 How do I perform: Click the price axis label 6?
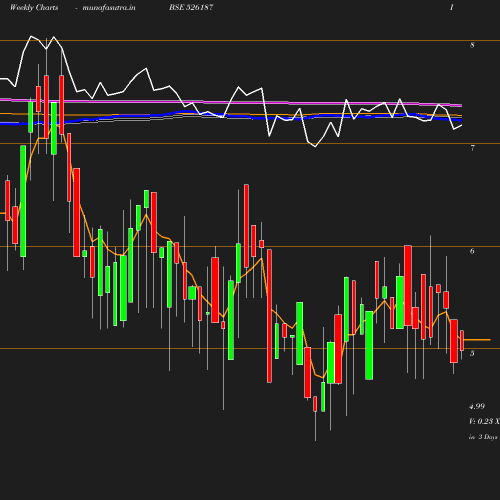pyautogui.click(x=472, y=251)
